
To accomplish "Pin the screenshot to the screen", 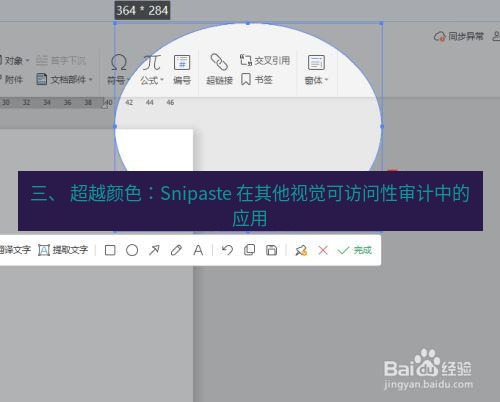I will tap(301, 250).
